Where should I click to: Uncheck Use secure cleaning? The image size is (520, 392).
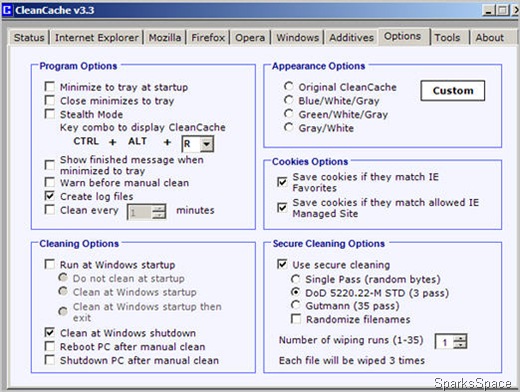point(282,264)
